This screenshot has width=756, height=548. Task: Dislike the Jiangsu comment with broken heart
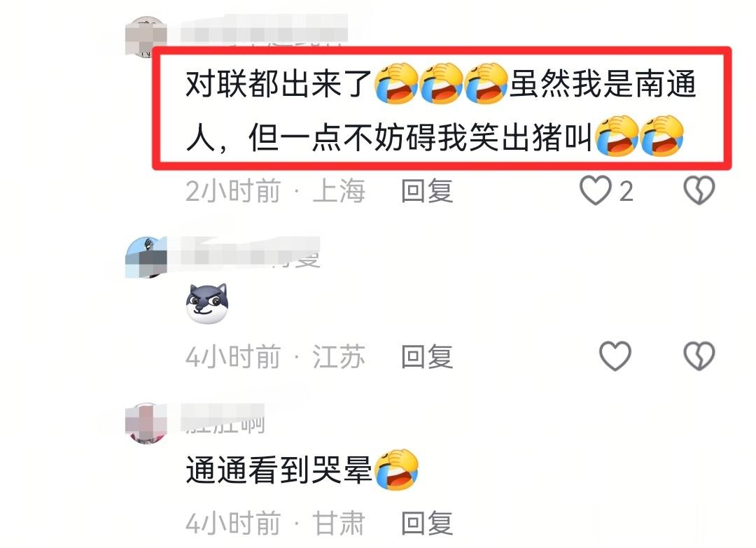point(699,356)
